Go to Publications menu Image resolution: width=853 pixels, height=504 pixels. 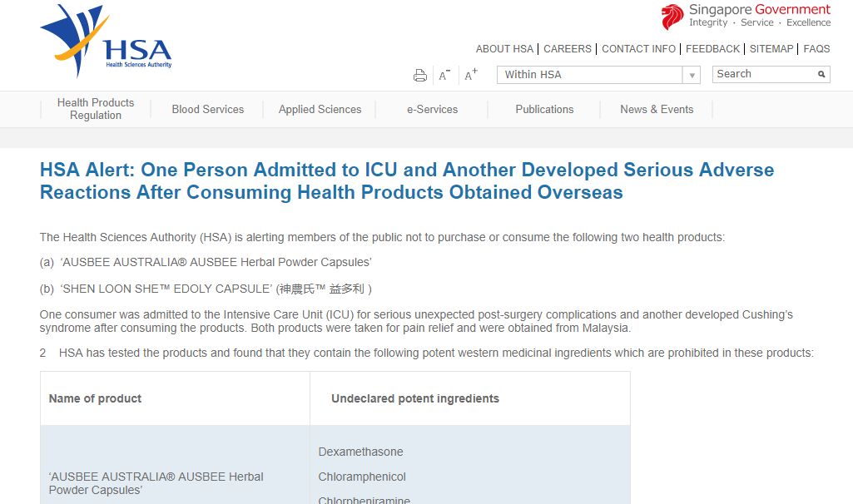pyautogui.click(x=544, y=109)
